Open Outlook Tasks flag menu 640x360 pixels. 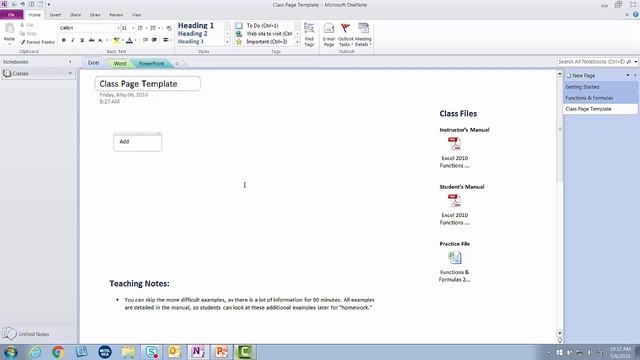coord(345,35)
